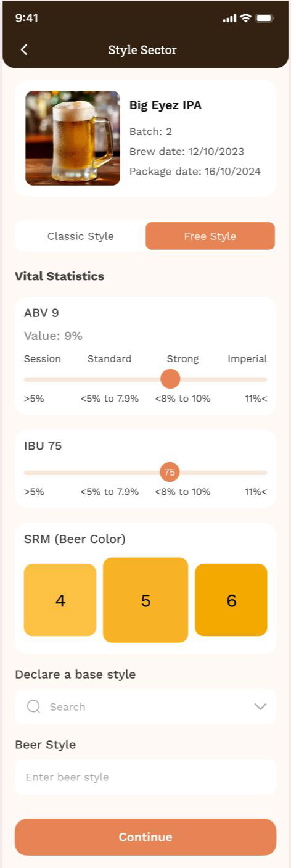Viewport: 291px width, 868px height.
Task: Click the ABV slider handle
Action: coord(170,379)
